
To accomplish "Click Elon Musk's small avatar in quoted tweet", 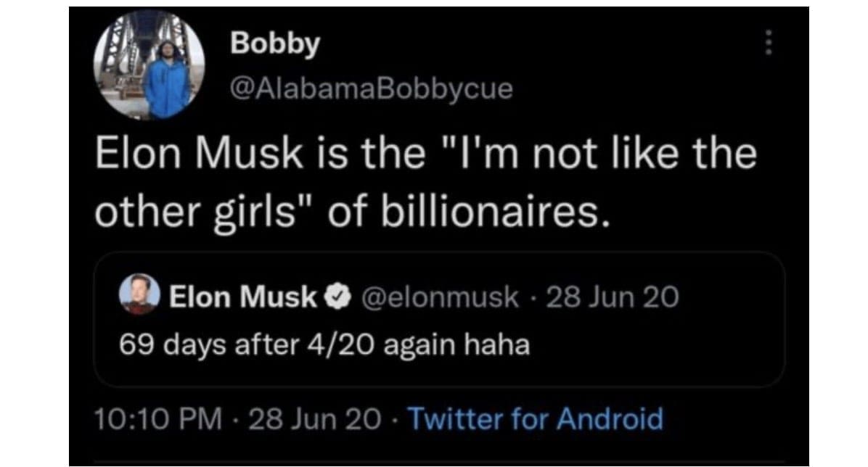I will pyautogui.click(x=138, y=294).
